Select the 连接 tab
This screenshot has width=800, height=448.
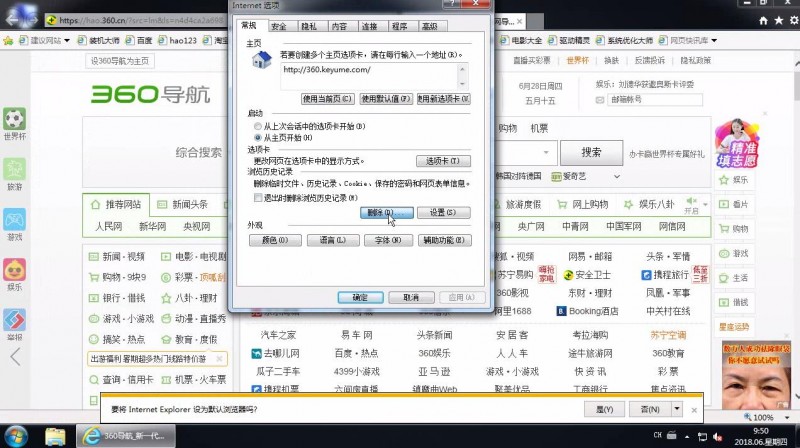tap(369, 27)
